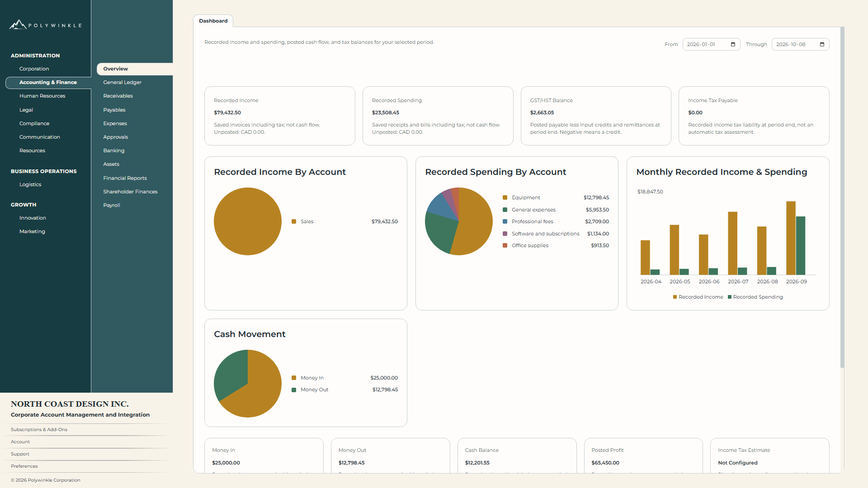This screenshot has height=488, width=868.
Task: Click the GST/HST Balance card
Action: click(596, 116)
